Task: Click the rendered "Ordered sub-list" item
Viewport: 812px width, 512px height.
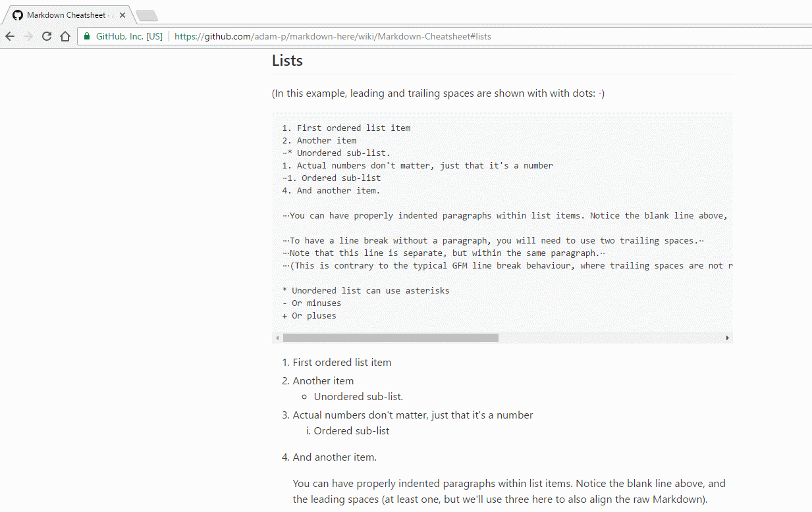Action: (x=351, y=431)
